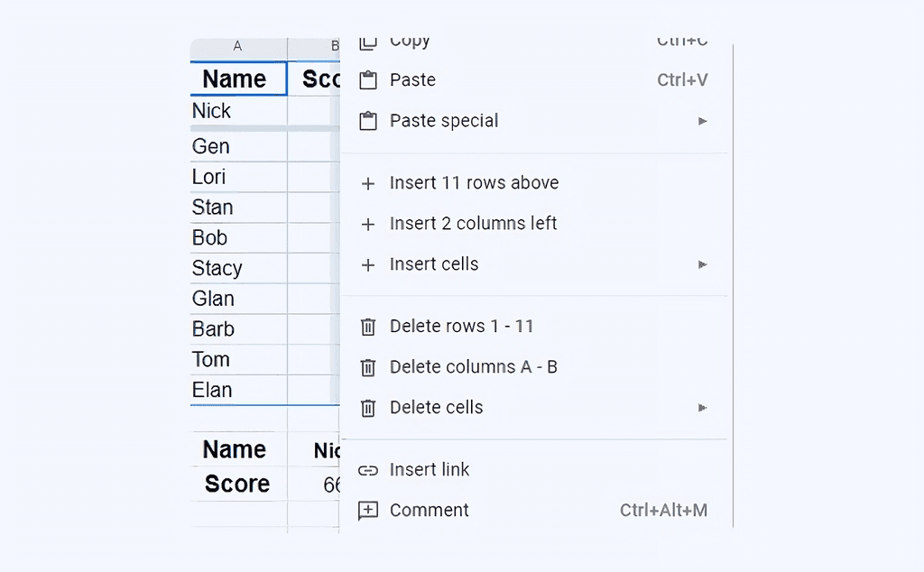Click the plus icon beside Insert 2 columns left

(368, 223)
